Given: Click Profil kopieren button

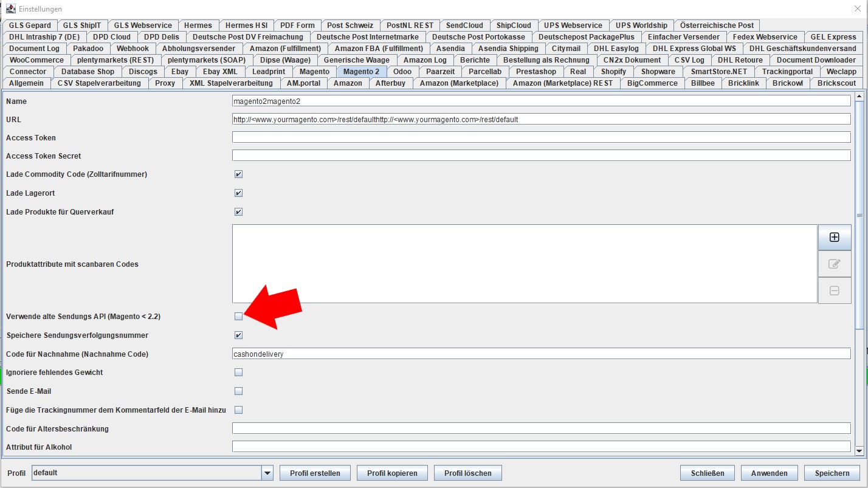Looking at the screenshot, I should point(392,473).
